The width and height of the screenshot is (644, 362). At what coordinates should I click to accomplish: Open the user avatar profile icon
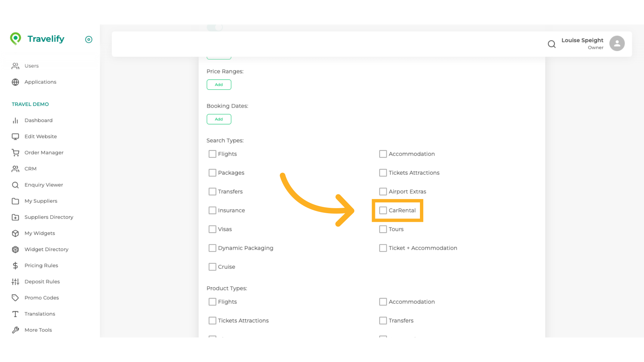616,44
